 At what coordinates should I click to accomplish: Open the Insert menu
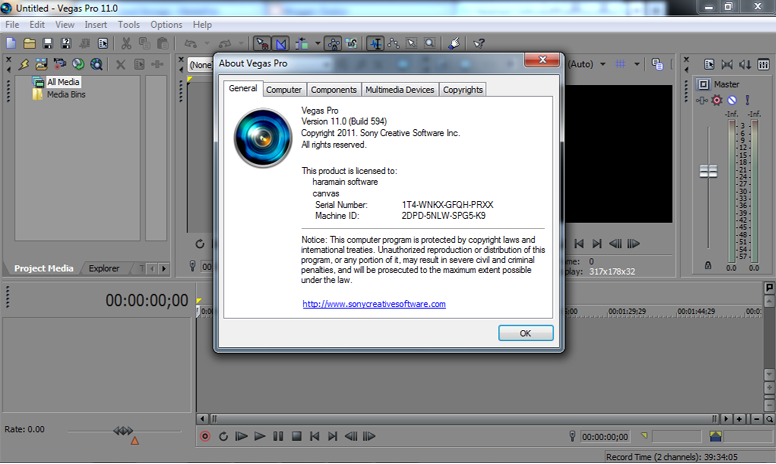tap(96, 25)
